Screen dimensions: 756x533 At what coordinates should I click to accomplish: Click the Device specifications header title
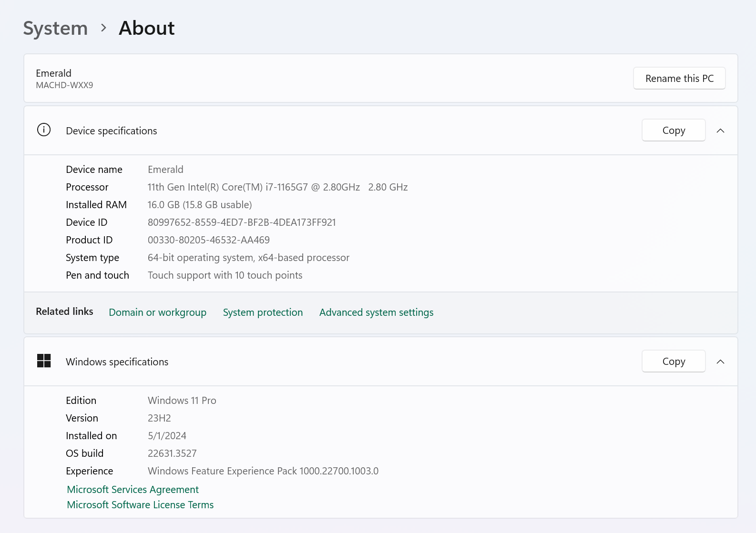pyautogui.click(x=112, y=131)
